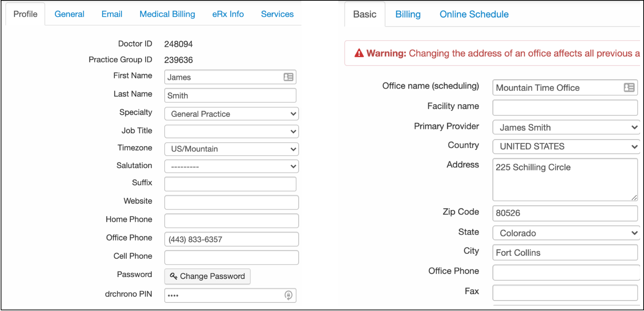Click the profile Office Phone field with (443) 833-6357
This screenshot has height=311, width=644.
[232, 239]
